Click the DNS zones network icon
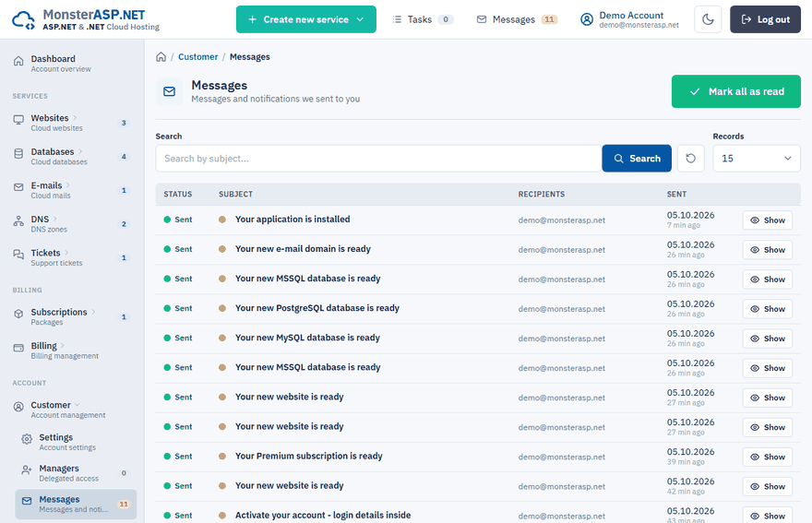The width and height of the screenshot is (812, 523). pyautogui.click(x=18, y=221)
